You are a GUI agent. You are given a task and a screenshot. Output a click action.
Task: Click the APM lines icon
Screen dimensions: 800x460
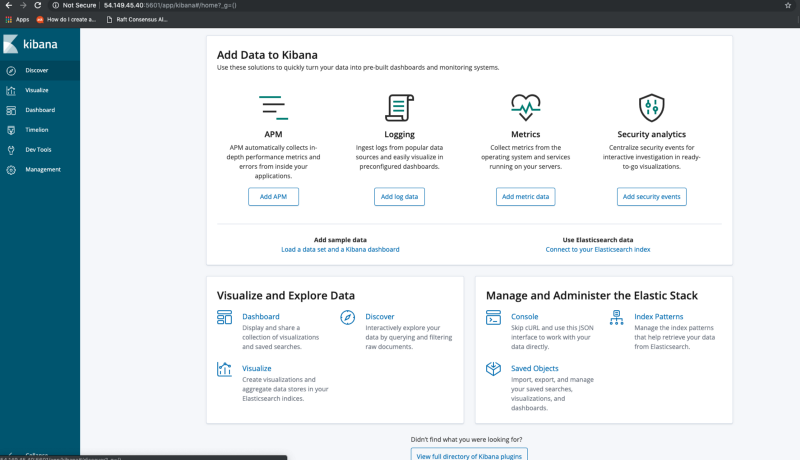pyautogui.click(x=273, y=108)
